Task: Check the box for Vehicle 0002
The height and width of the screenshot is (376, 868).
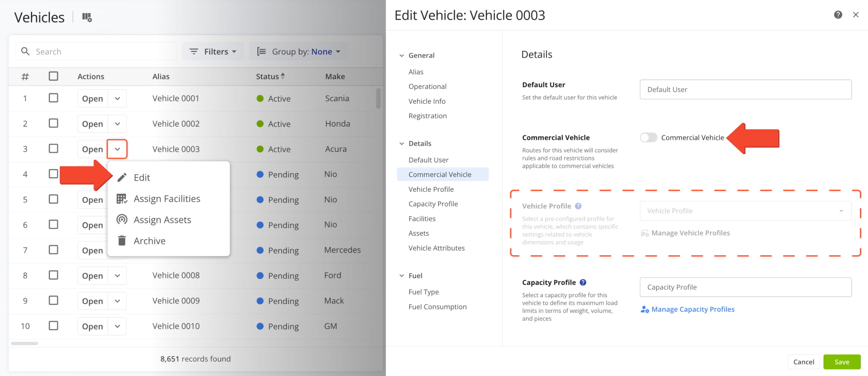Action: click(x=53, y=123)
